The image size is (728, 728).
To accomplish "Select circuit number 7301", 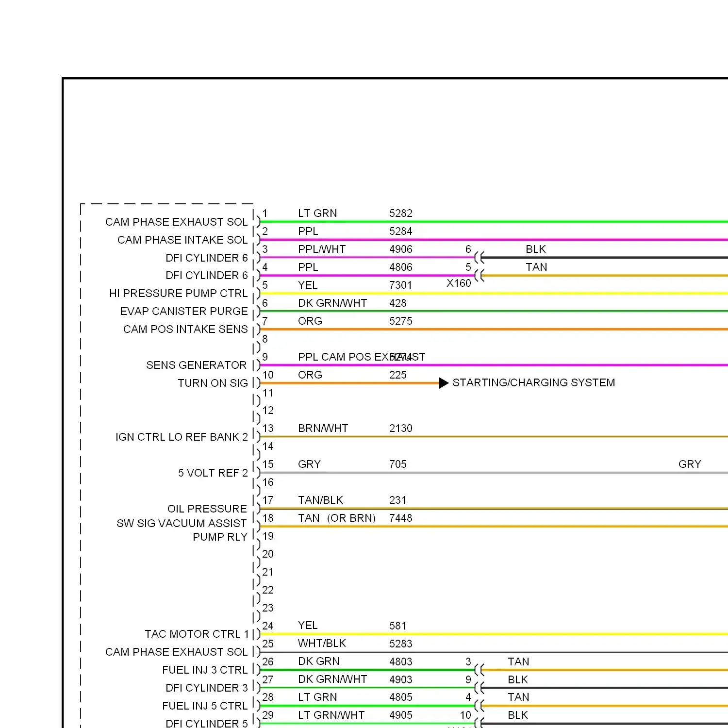I will (x=401, y=285).
